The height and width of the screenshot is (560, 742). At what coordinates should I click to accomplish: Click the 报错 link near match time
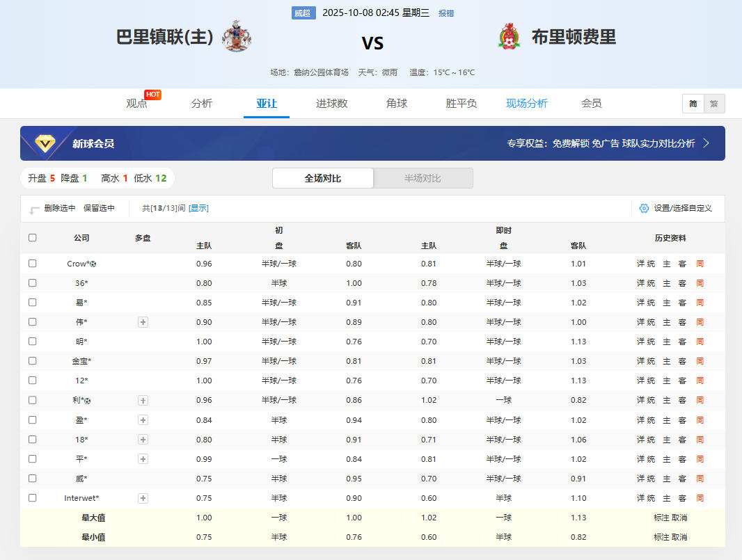click(x=446, y=13)
